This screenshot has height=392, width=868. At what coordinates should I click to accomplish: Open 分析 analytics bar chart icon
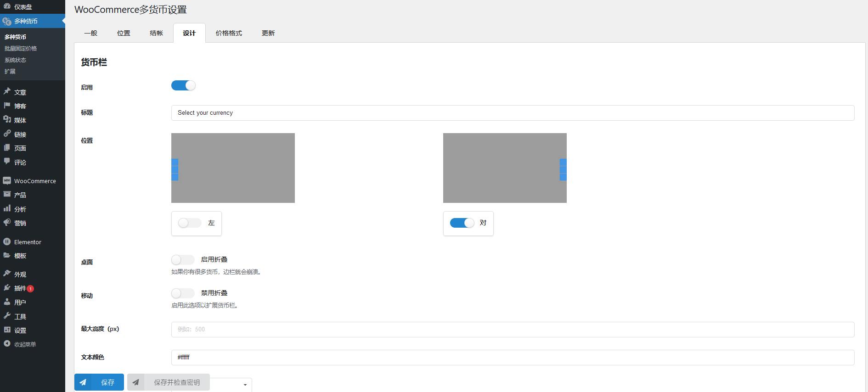(x=7, y=208)
